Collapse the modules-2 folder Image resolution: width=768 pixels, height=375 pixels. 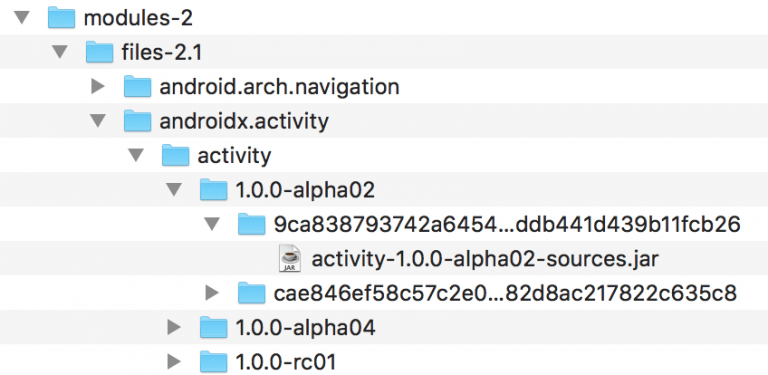[22, 18]
